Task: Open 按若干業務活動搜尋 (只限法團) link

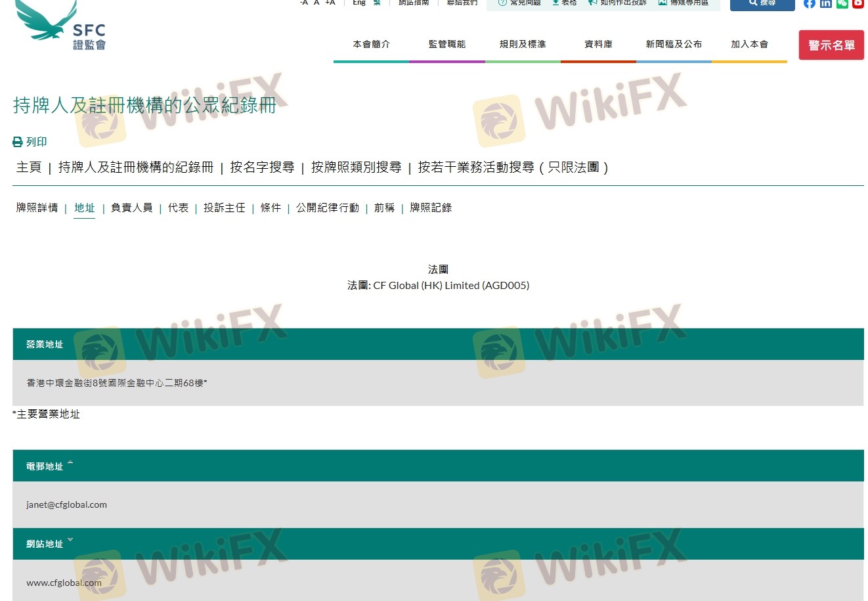Action: point(513,167)
